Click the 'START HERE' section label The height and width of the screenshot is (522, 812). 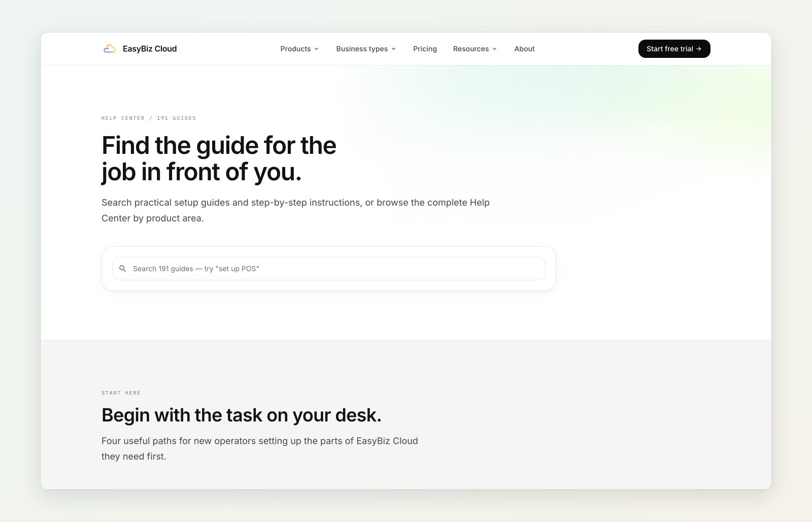(x=121, y=393)
